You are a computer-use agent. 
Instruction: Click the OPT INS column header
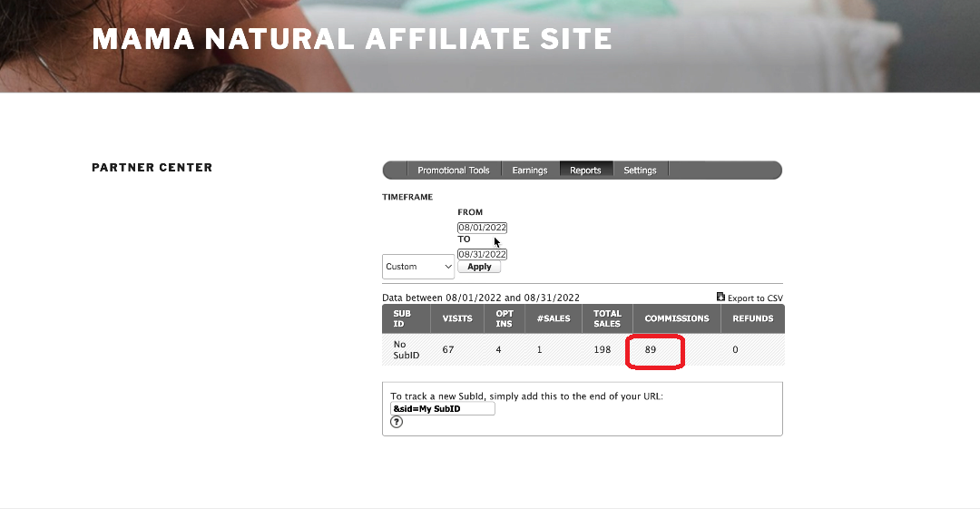(x=505, y=318)
